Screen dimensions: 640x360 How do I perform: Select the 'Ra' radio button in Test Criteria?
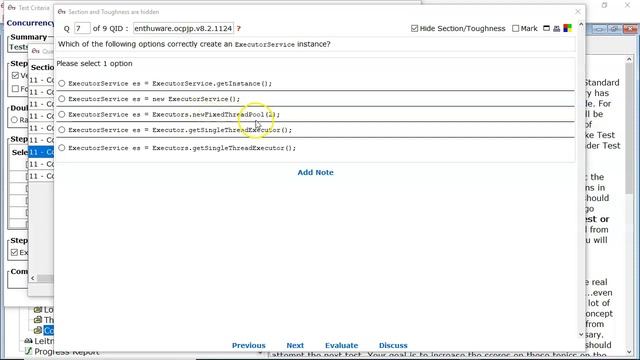coord(15,120)
